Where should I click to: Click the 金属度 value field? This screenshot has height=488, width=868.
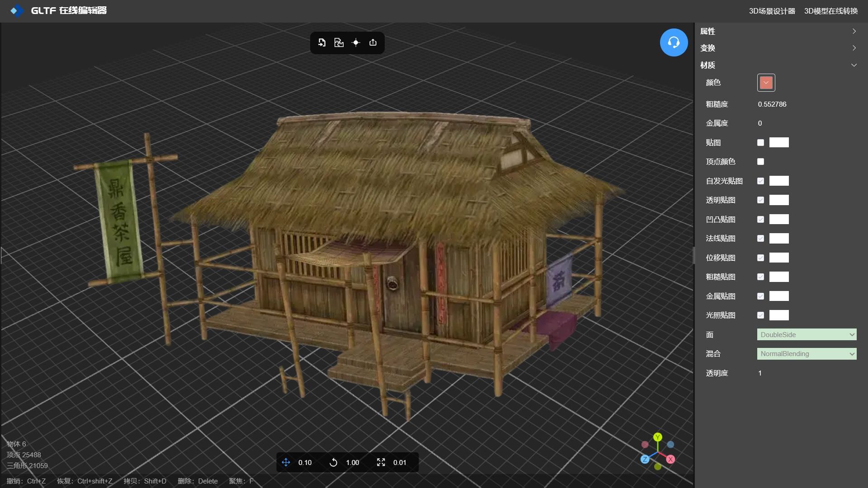coord(760,123)
